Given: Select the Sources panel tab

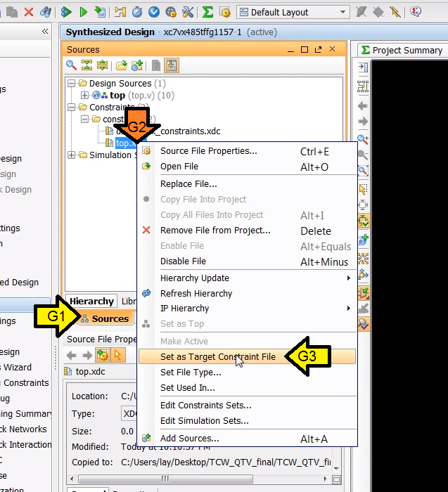Looking at the screenshot, I should 105,318.
